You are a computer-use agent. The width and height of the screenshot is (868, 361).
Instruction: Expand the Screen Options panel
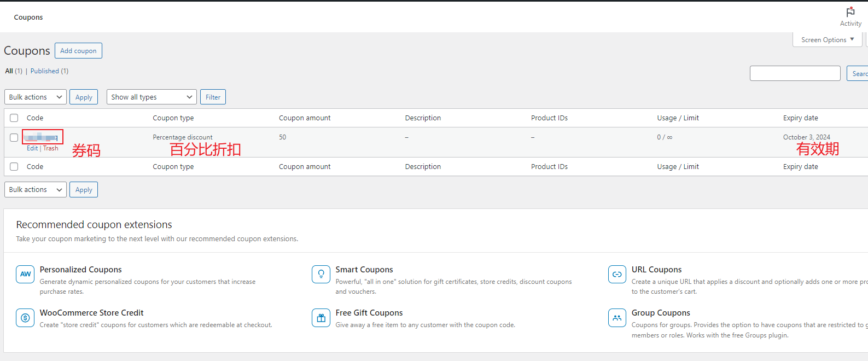pos(827,40)
